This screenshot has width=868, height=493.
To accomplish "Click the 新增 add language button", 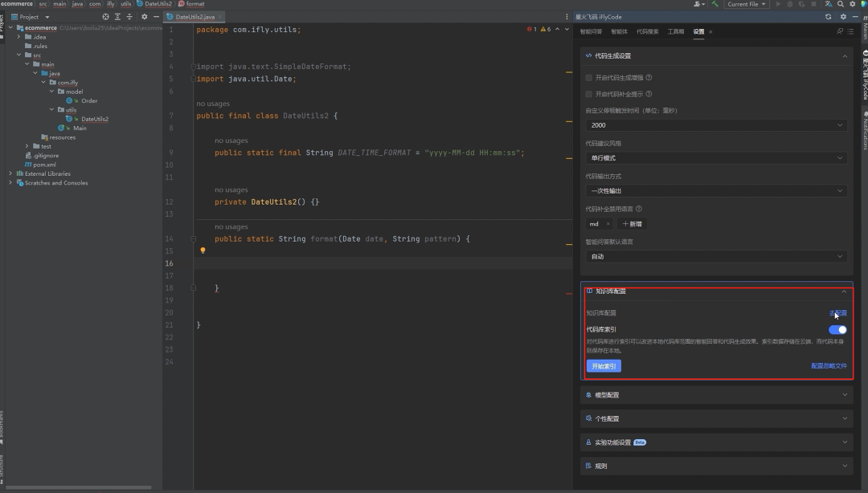I will pos(632,224).
